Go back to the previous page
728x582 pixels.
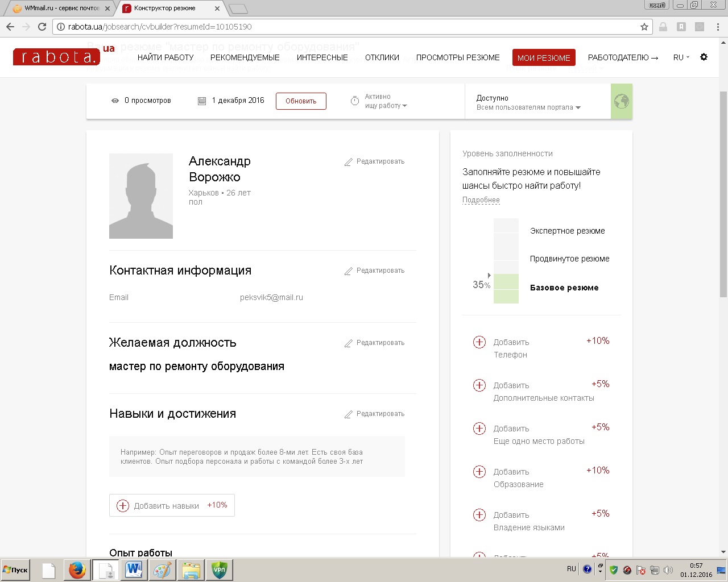pos(10,27)
